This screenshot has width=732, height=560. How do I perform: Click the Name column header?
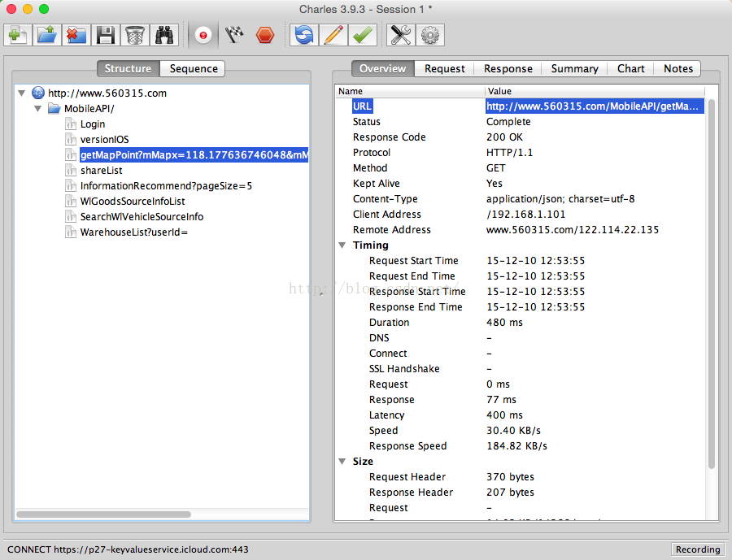(x=410, y=92)
